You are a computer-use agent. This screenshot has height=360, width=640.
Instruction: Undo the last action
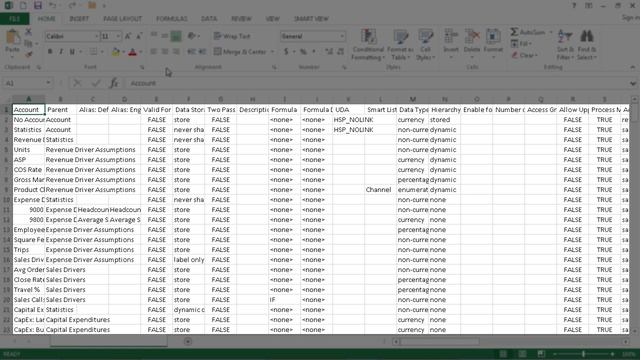pyautogui.click(x=53, y=5)
